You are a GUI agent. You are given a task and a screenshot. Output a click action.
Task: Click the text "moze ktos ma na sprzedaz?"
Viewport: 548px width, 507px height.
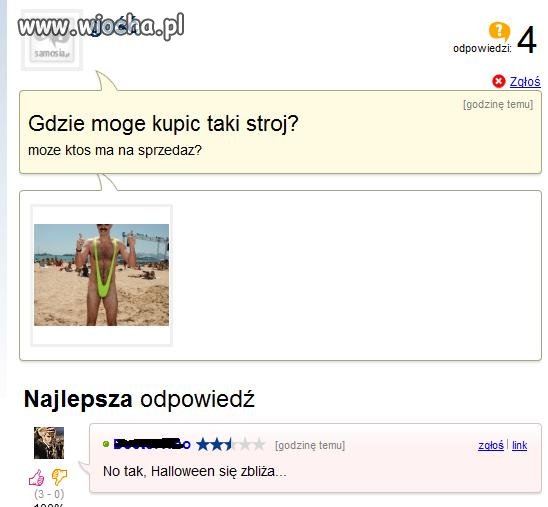coord(115,150)
